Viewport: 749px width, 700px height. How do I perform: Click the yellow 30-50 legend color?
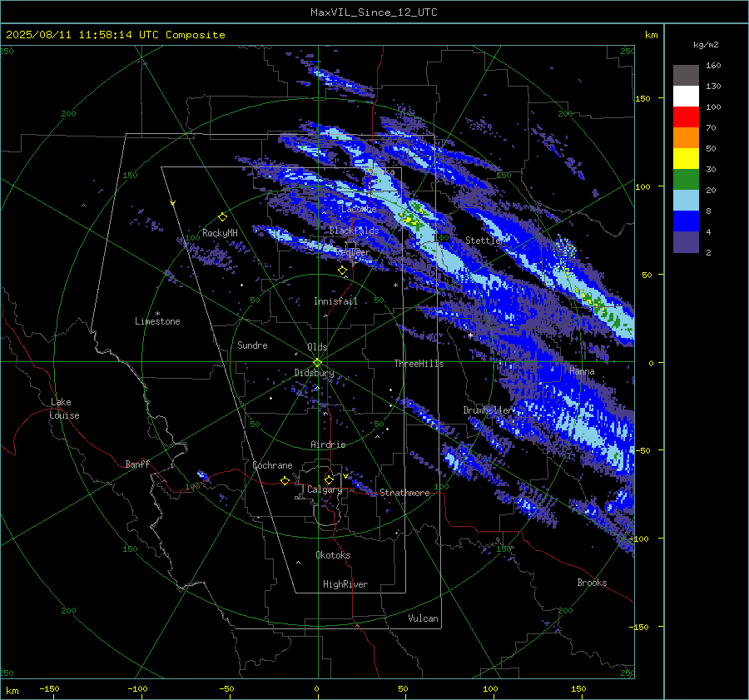[686, 159]
